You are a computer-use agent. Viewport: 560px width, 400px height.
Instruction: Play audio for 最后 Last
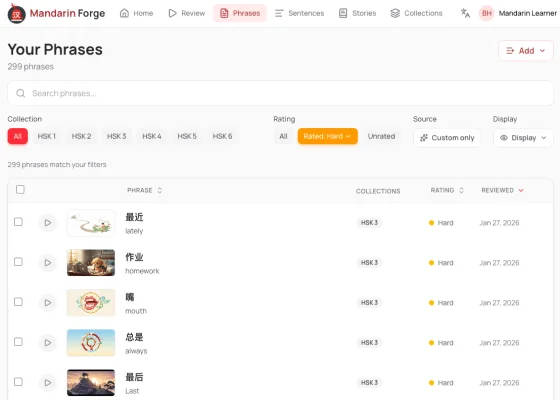pyautogui.click(x=48, y=383)
